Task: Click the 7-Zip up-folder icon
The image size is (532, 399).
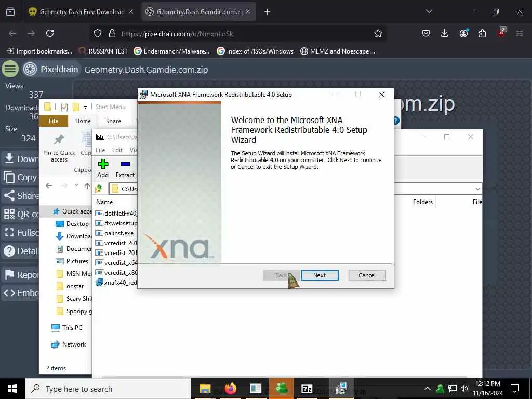Action: [99, 188]
